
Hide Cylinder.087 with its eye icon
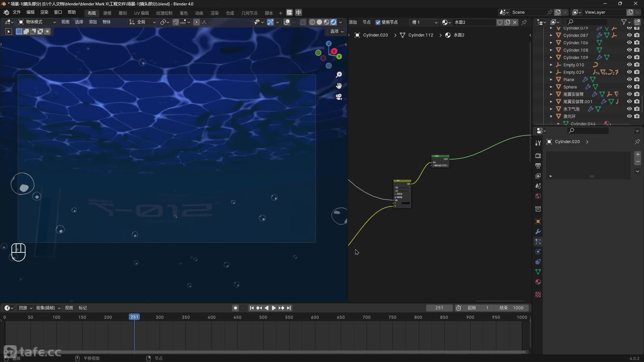[x=629, y=35]
